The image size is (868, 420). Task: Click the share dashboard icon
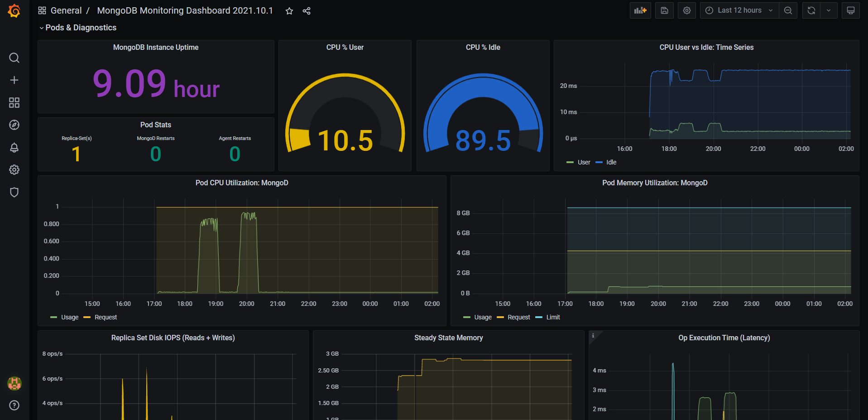point(307,11)
